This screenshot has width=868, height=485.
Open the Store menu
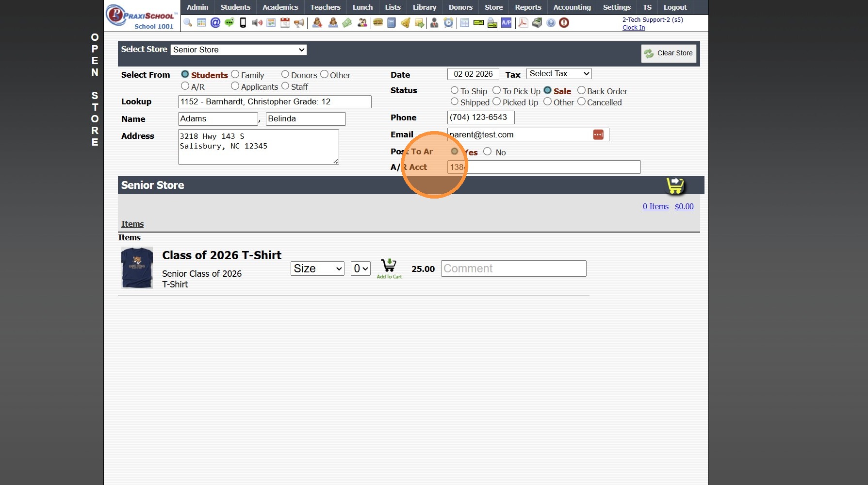(494, 7)
